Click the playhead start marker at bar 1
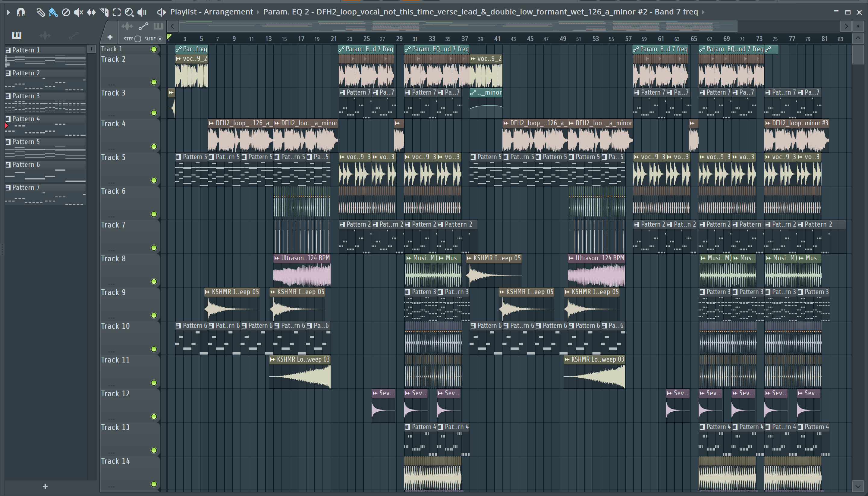868x496 pixels. pos(169,37)
